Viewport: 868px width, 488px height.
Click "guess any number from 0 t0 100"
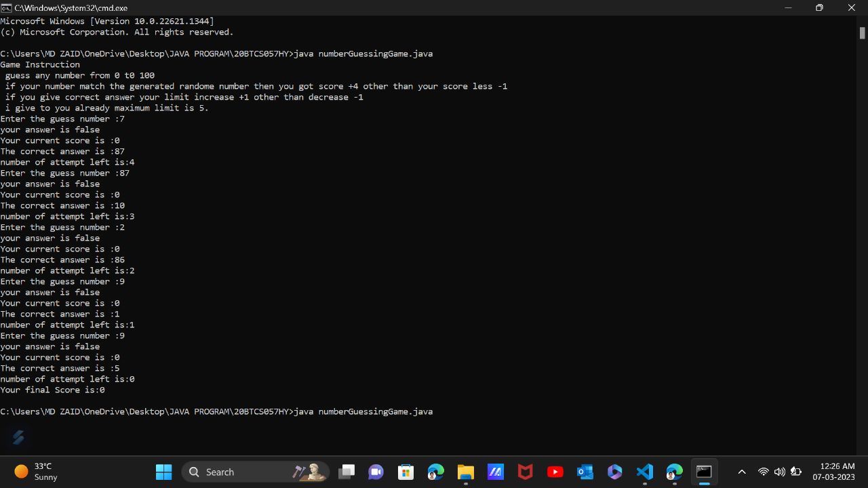pos(79,75)
